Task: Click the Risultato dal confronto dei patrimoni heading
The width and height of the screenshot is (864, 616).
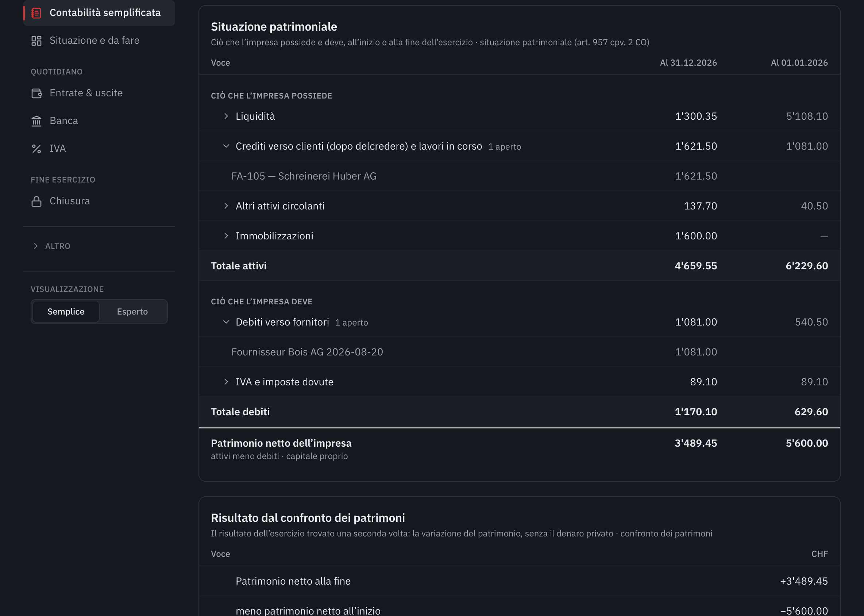Action: [308, 518]
